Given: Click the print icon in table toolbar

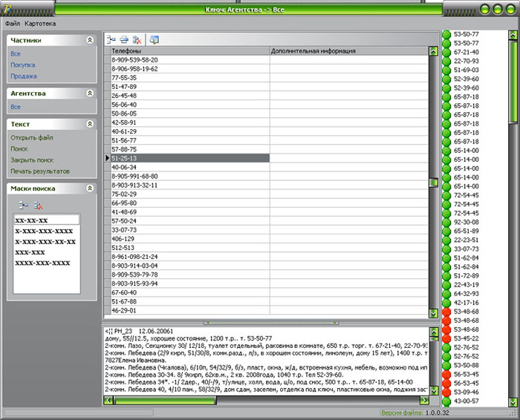Looking at the screenshot, I should pyautogui.click(x=124, y=39).
